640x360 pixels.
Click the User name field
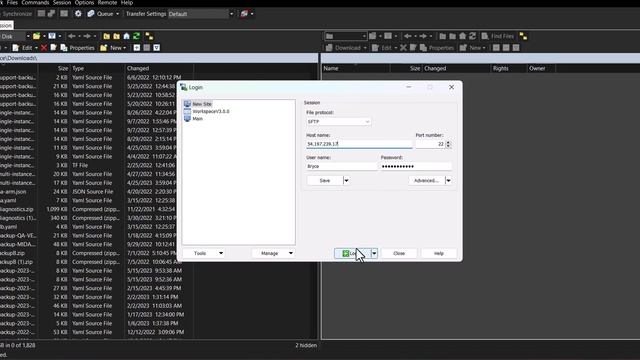[342, 167]
